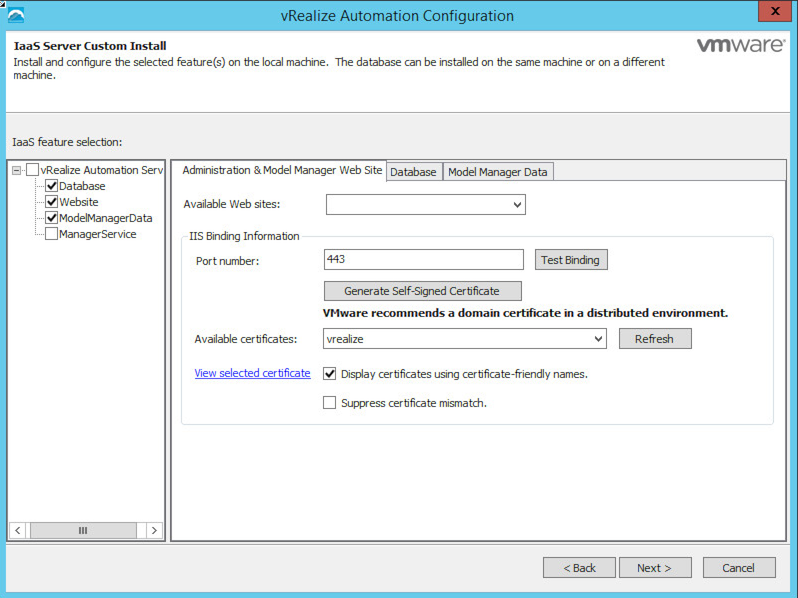Toggle the ModelManagerData checkbox
This screenshot has height=598, width=798.
pos(52,218)
